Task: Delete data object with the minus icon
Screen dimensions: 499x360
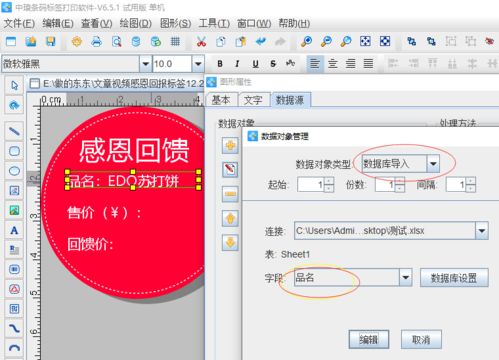Action: click(x=230, y=194)
